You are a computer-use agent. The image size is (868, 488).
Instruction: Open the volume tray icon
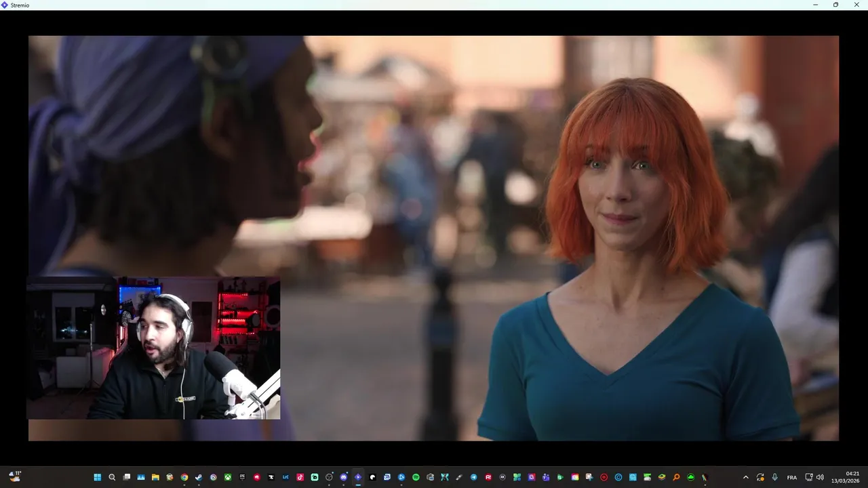tap(820, 477)
